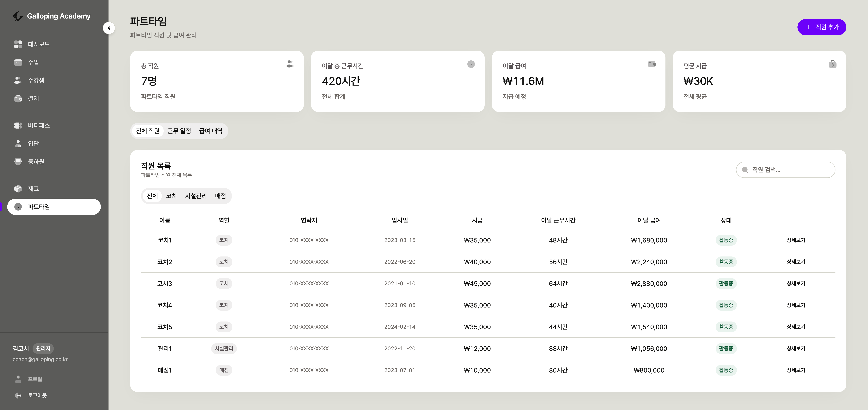Click the money bag icon on 평균 시급 card
The image size is (868, 410).
click(x=833, y=64)
